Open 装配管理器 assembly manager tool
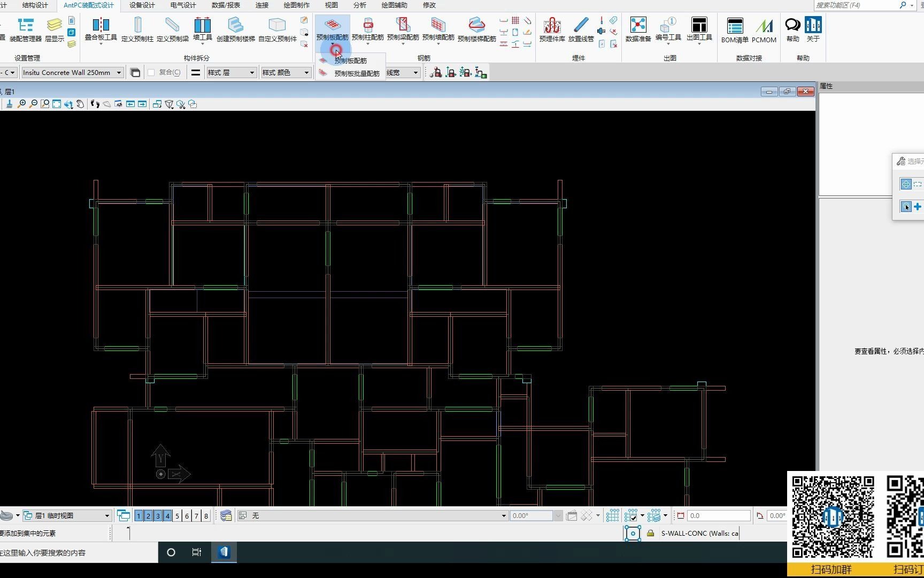 tap(26, 30)
